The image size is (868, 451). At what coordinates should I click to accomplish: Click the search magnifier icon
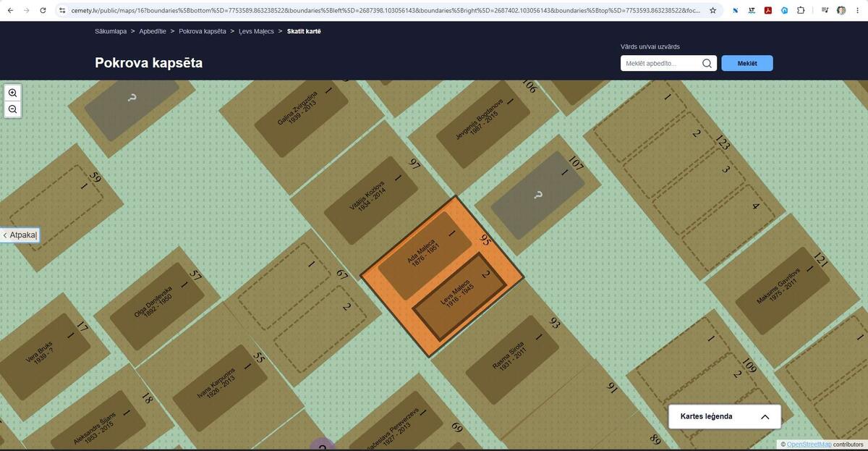point(707,64)
